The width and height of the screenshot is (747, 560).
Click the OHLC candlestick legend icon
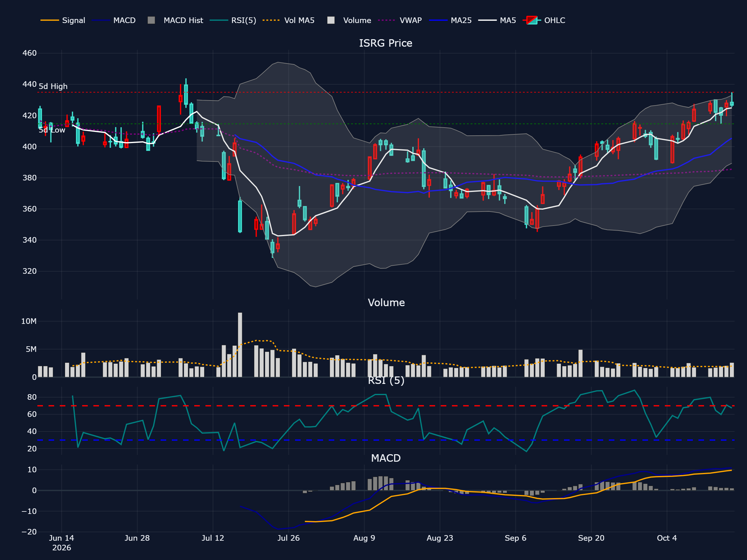point(532,20)
